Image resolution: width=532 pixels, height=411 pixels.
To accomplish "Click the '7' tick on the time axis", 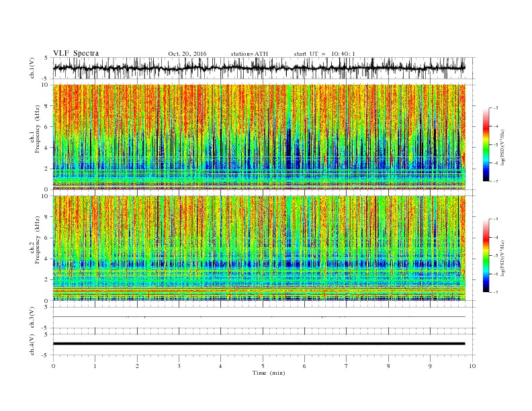I will pos(347,366).
